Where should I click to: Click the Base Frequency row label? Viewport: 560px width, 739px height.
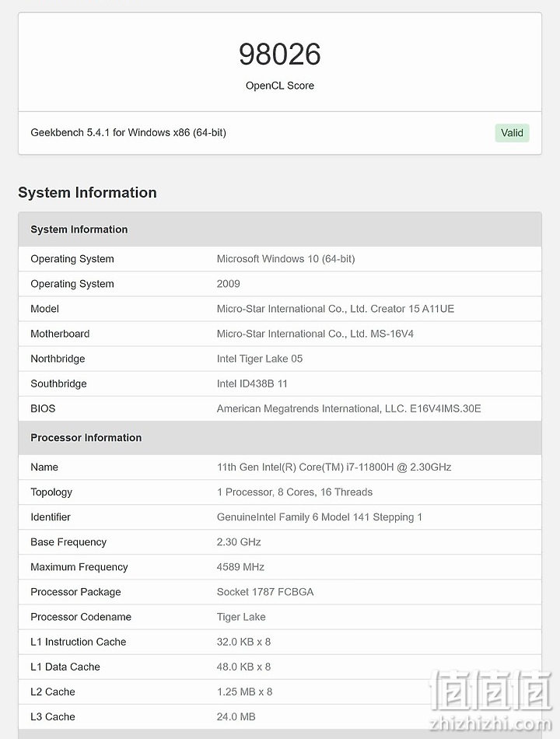(x=68, y=542)
